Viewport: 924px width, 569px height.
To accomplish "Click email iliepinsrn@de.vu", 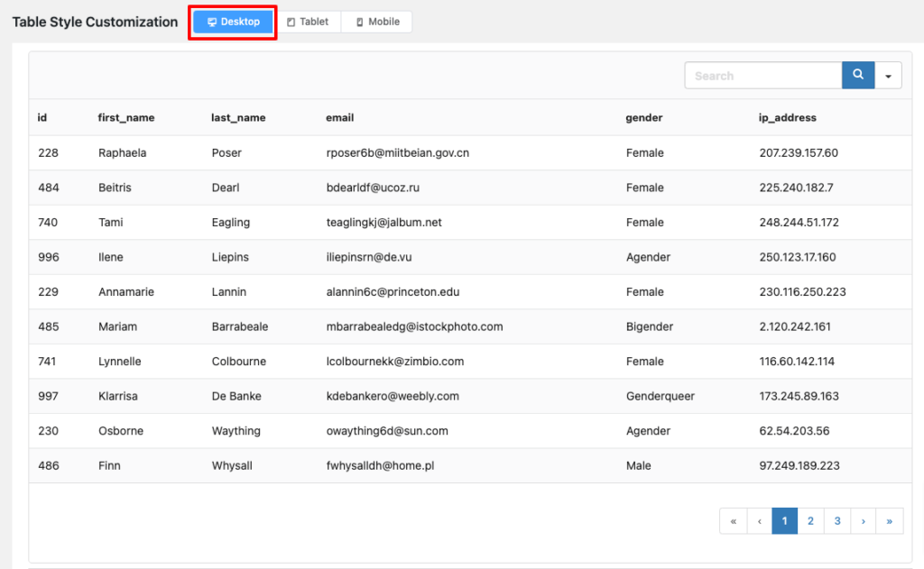I will pos(369,257).
